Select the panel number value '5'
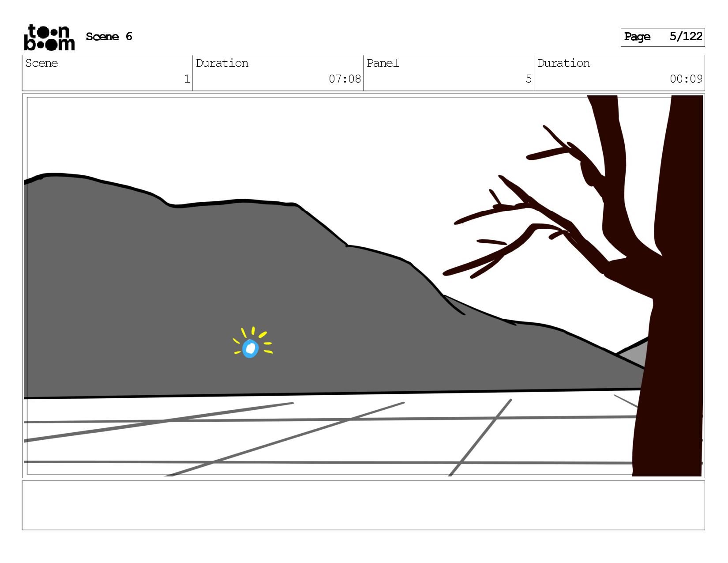The image size is (728, 563). (x=528, y=79)
